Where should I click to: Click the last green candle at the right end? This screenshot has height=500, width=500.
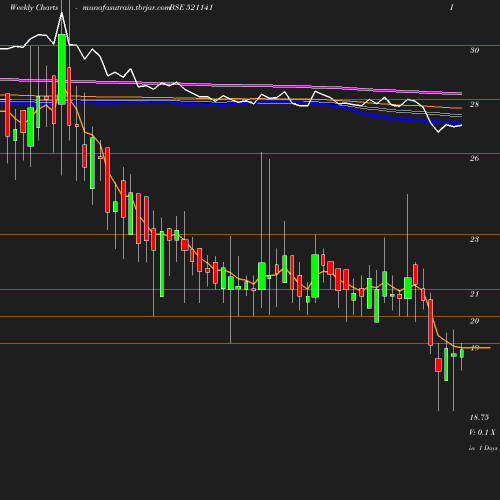pos(462,353)
